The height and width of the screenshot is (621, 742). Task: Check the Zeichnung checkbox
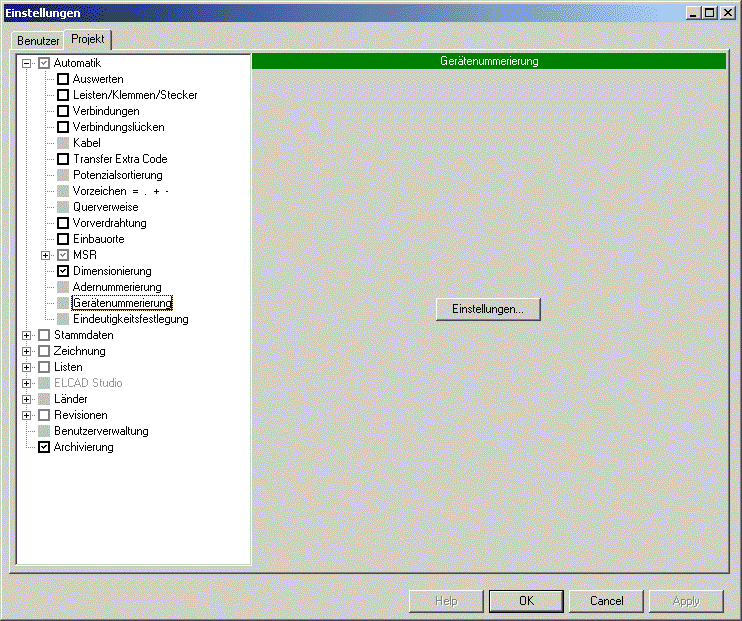(44, 351)
